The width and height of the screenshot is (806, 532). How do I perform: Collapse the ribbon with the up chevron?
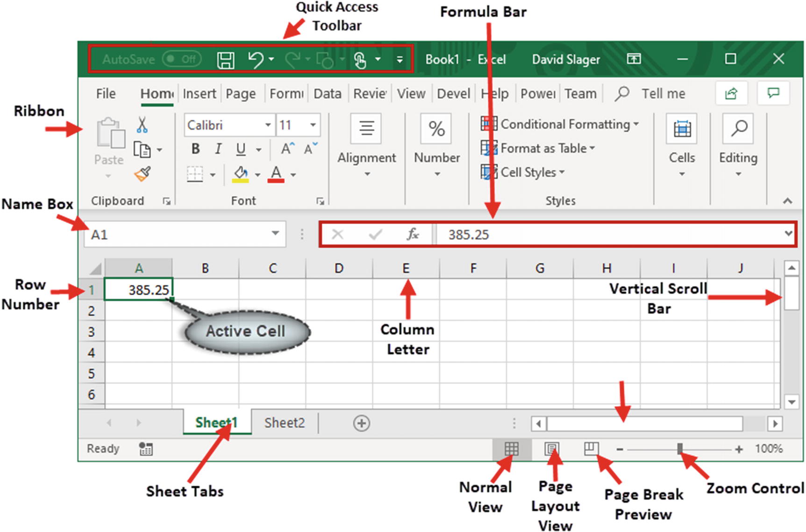coord(788,201)
